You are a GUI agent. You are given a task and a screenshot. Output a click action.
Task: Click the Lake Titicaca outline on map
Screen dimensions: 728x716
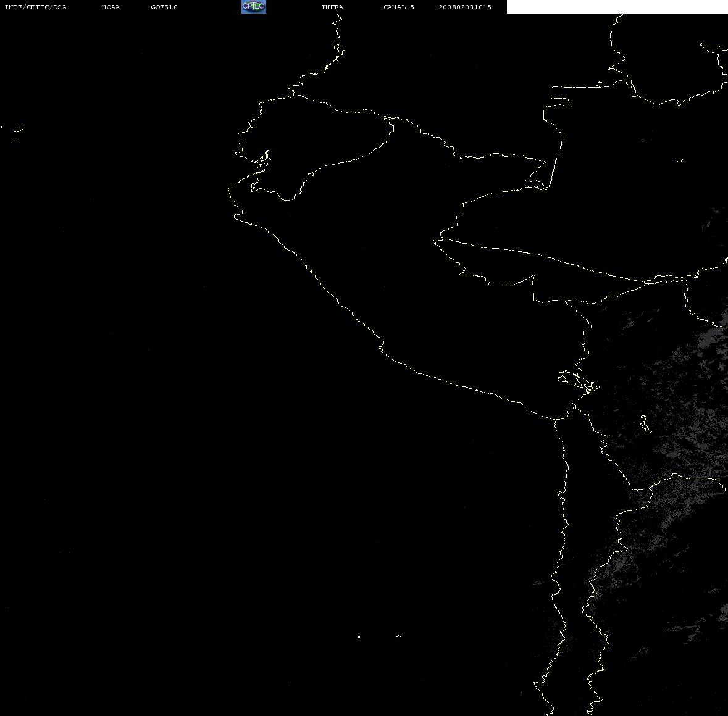tap(578, 381)
